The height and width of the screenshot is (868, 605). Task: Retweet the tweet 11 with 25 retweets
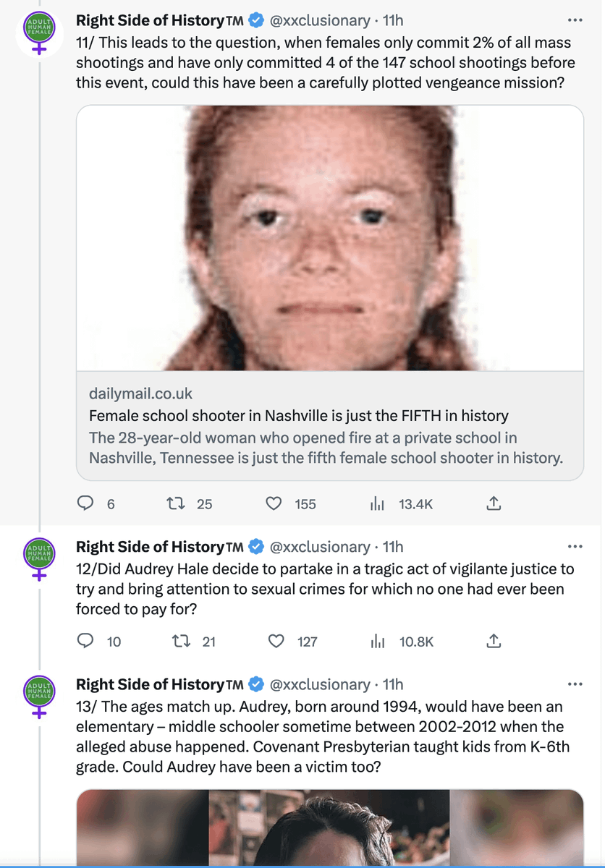pyautogui.click(x=176, y=503)
